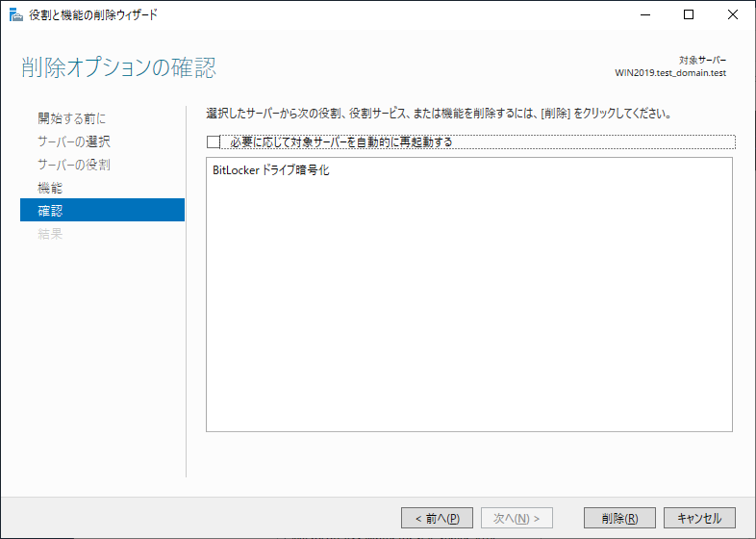Click the 削除(R) button

coord(619,518)
